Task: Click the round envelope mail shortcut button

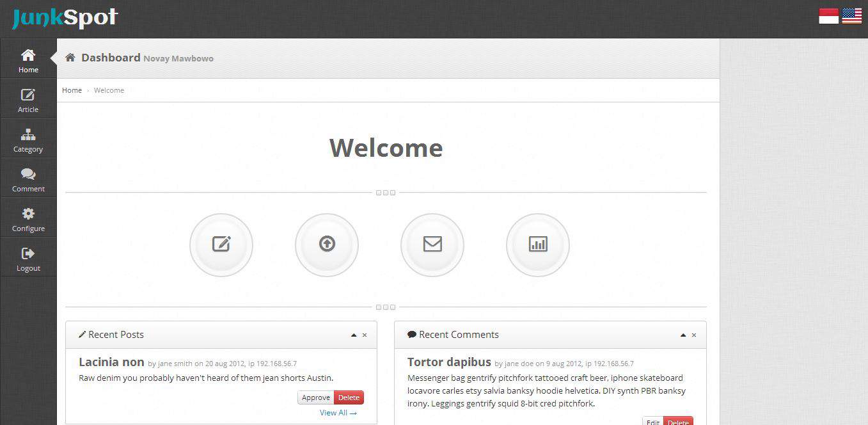Action: click(432, 245)
